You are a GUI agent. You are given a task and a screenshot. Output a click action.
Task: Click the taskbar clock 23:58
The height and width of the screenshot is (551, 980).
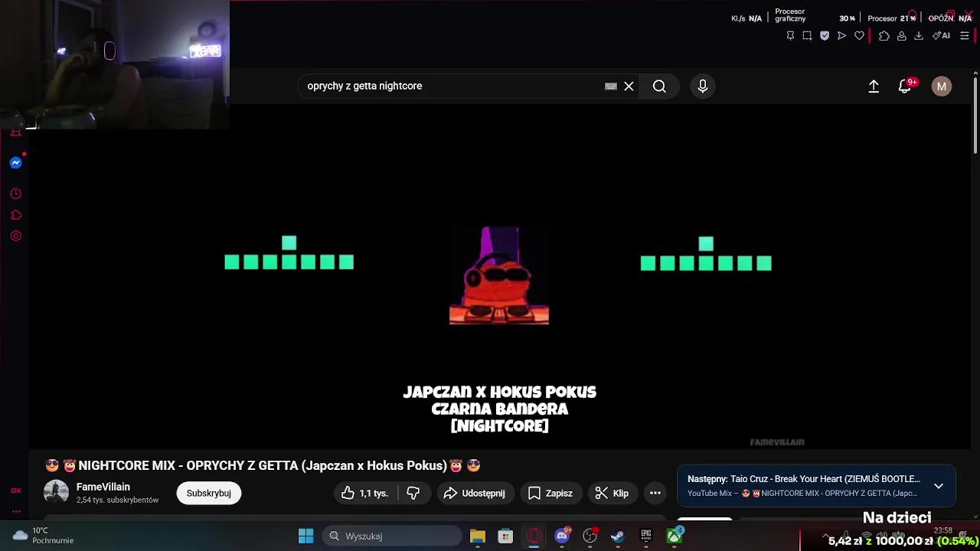point(942,530)
